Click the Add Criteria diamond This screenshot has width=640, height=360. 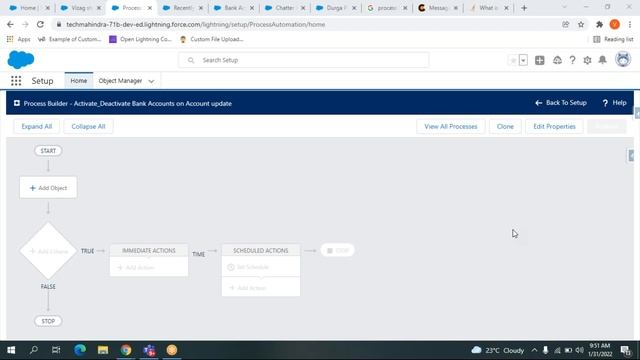pos(48,251)
